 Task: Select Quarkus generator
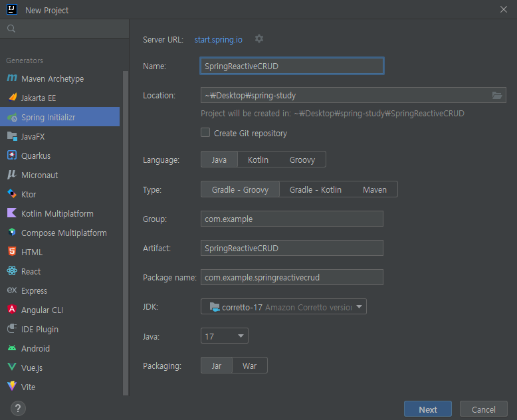pyautogui.click(x=60, y=156)
